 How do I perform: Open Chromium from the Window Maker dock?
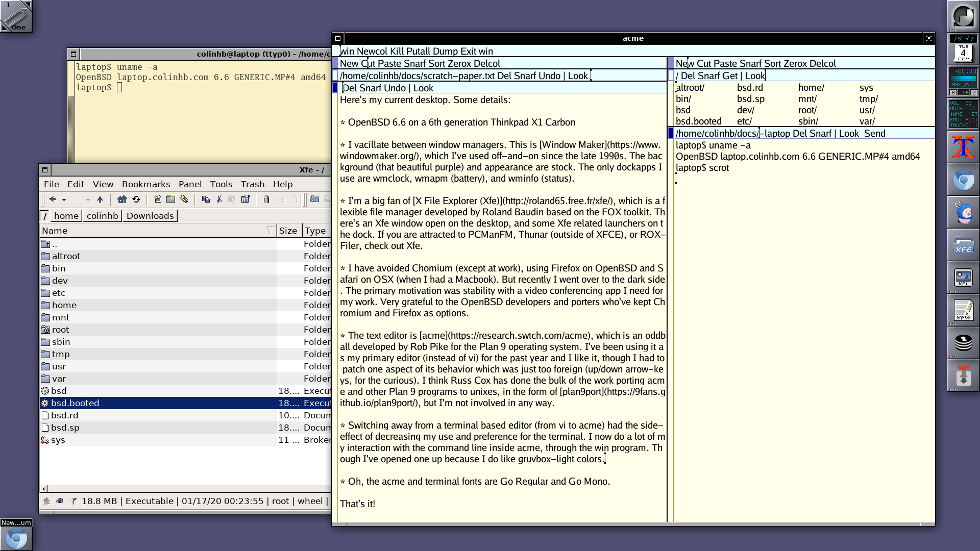pyautogui.click(x=963, y=180)
